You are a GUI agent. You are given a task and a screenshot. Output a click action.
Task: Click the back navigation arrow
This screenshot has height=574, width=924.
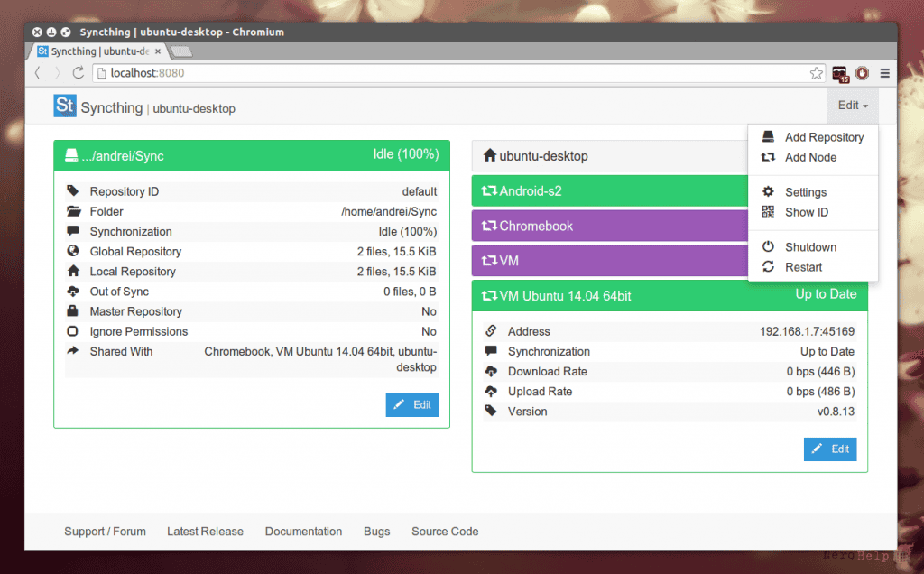point(38,72)
